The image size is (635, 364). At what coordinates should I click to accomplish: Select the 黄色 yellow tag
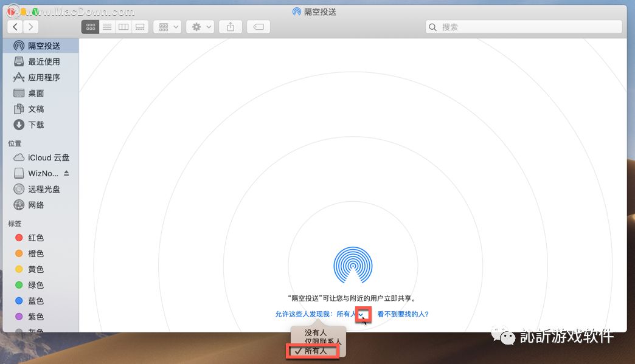tap(41, 269)
